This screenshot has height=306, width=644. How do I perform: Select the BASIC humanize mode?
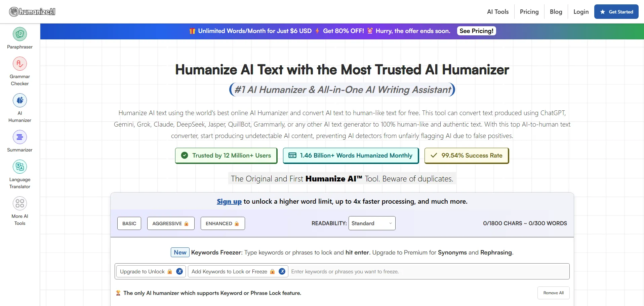pos(129,224)
